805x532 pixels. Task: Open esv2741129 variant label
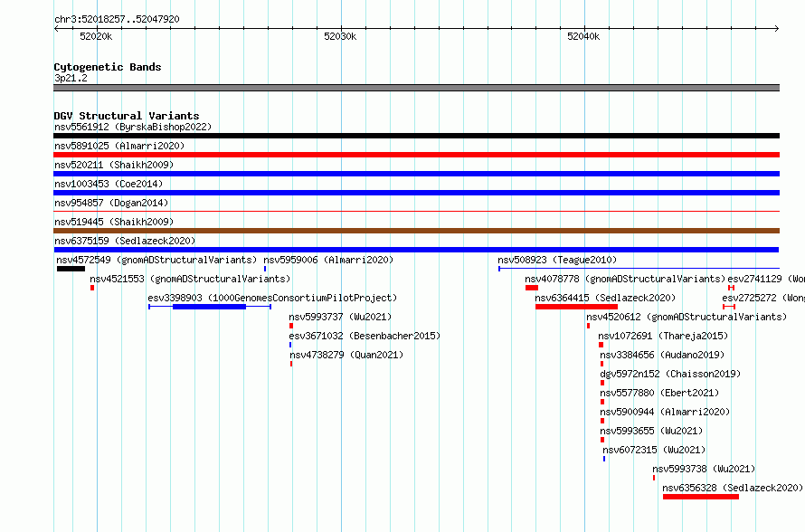tap(766, 279)
